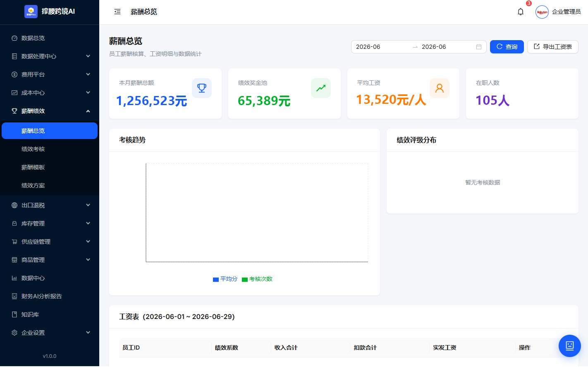Click the 费用平台 dollar icon

point(14,74)
